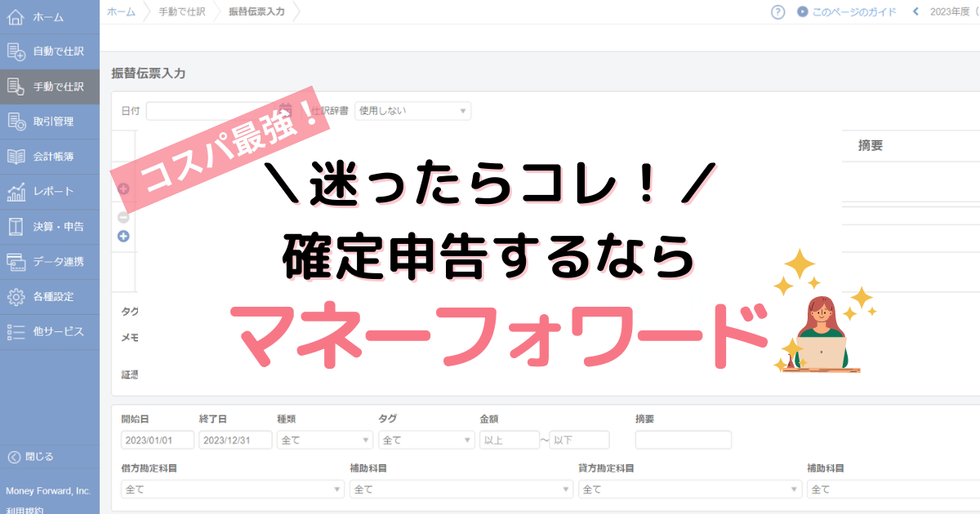Open the 仕訳辞書 dropdown
Image resolution: width=980 pixels, height=514 pixels.
[x=412, y=111]
